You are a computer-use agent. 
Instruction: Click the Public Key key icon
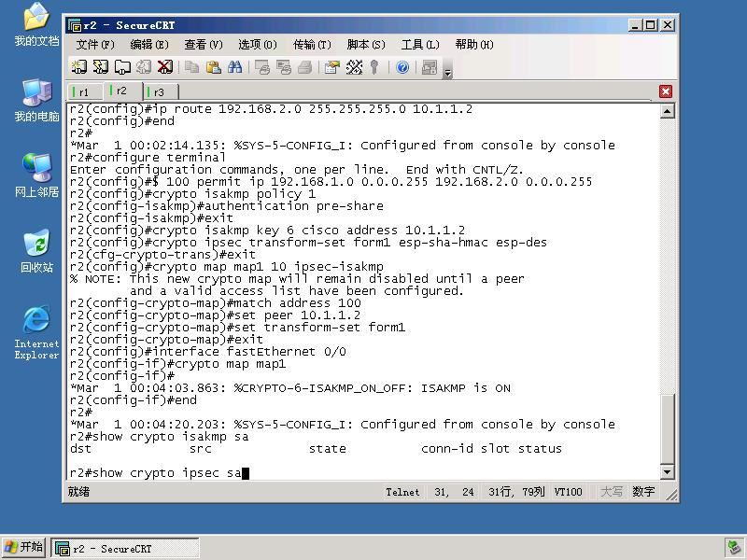click(x=374, y=67)
